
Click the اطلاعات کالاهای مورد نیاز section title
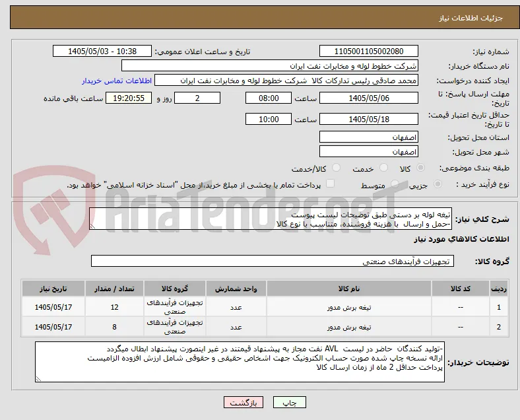point(461,239)
